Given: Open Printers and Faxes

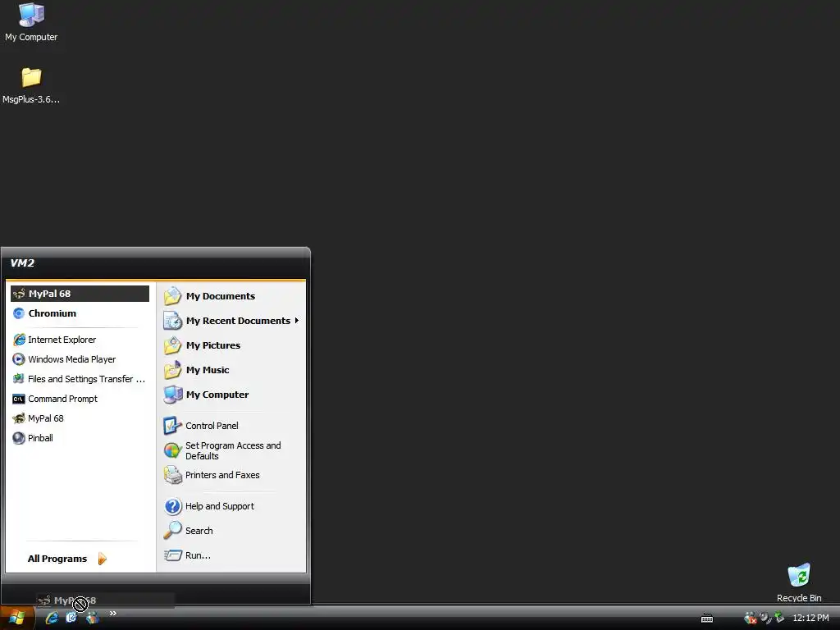Looking at the screenshot, I should 231,475.
